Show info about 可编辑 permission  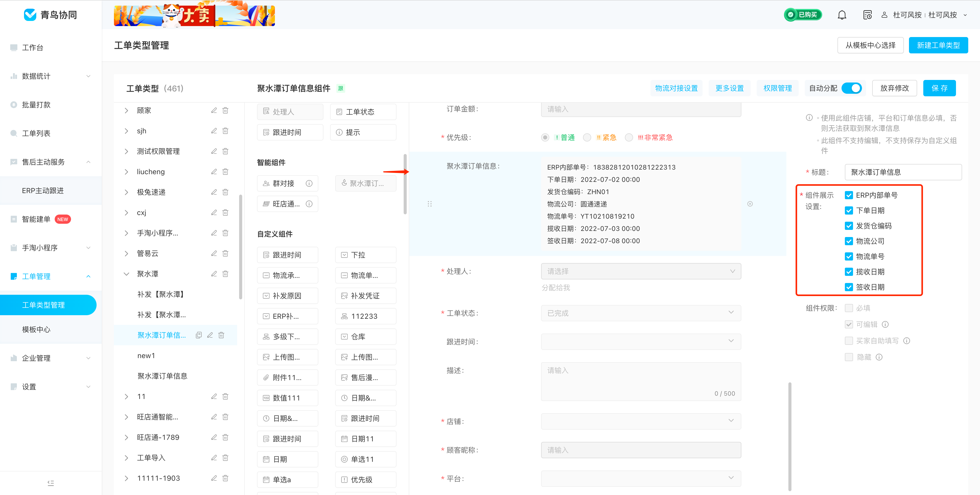(x=885, y=325)
